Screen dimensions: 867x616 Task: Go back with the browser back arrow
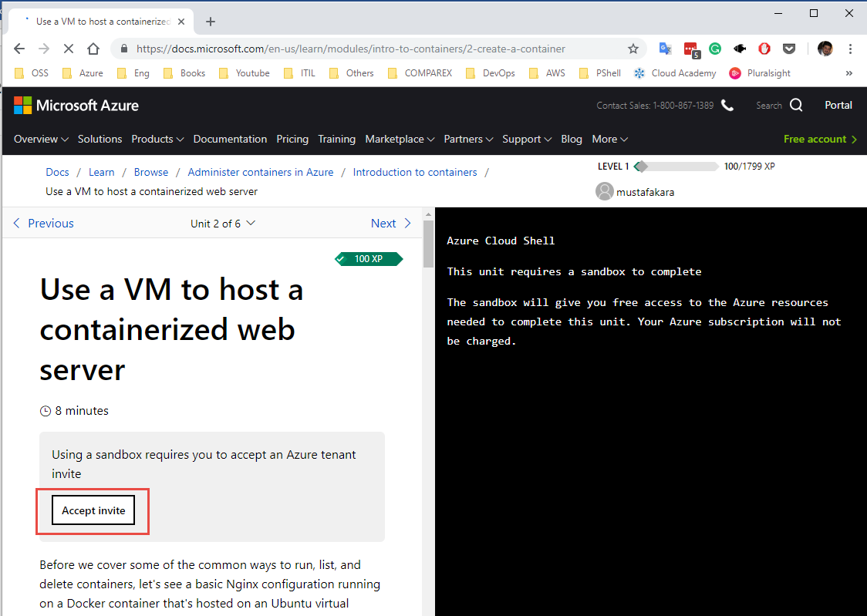click(19, 49)
